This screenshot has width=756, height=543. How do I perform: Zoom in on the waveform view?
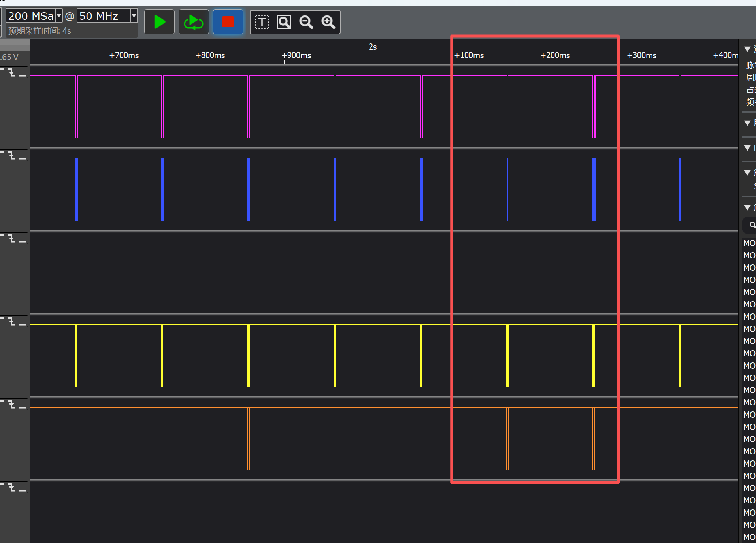click(328, 22)
